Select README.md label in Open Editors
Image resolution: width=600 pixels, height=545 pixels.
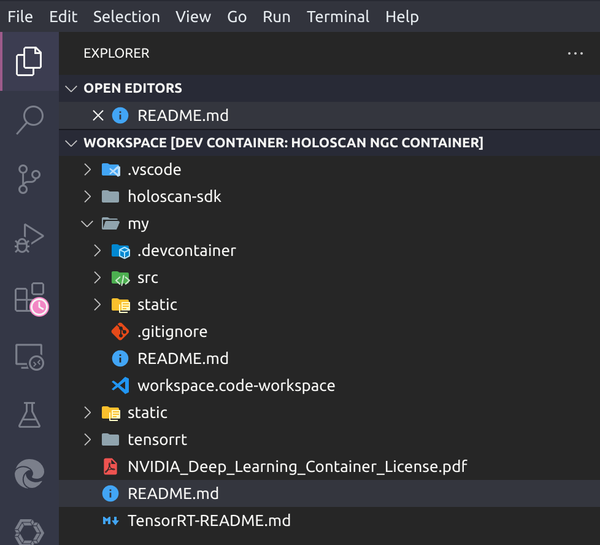[183, 116]
